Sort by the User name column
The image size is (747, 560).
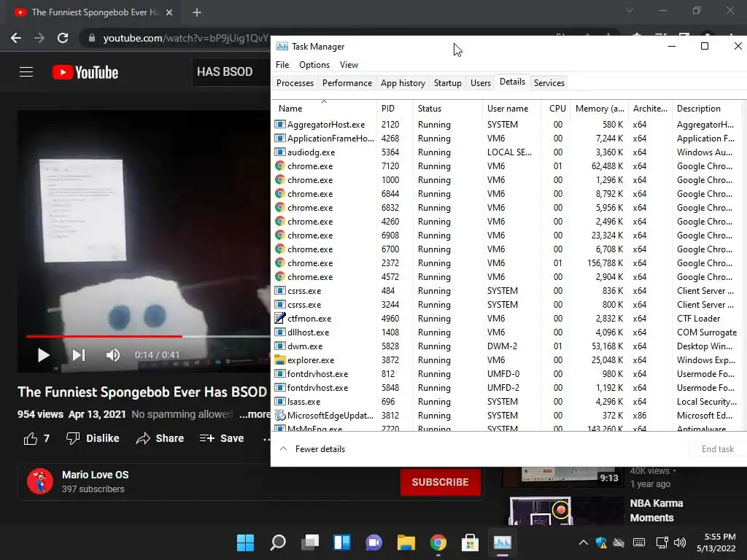tap(511, 109)
